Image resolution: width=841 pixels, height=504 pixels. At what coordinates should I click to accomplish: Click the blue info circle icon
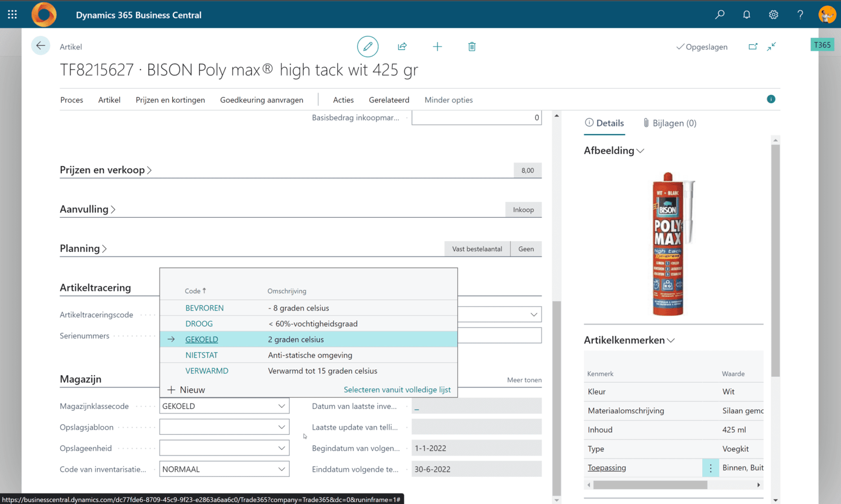tap(771, 99)
